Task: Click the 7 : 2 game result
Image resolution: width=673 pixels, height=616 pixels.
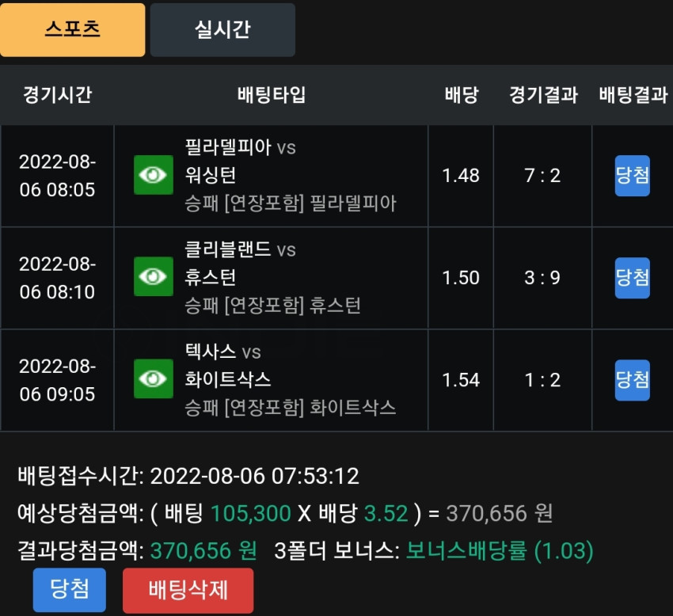Action: tap(542, 176)
